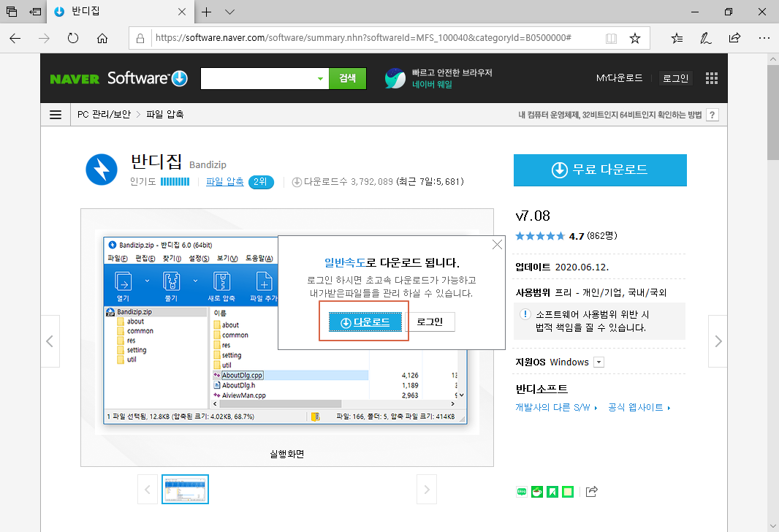Image resolution: width=779 pixels, height=532 pixels.
Task: Open 파일 압축 category link near ranking
Action: pos(224,182)
